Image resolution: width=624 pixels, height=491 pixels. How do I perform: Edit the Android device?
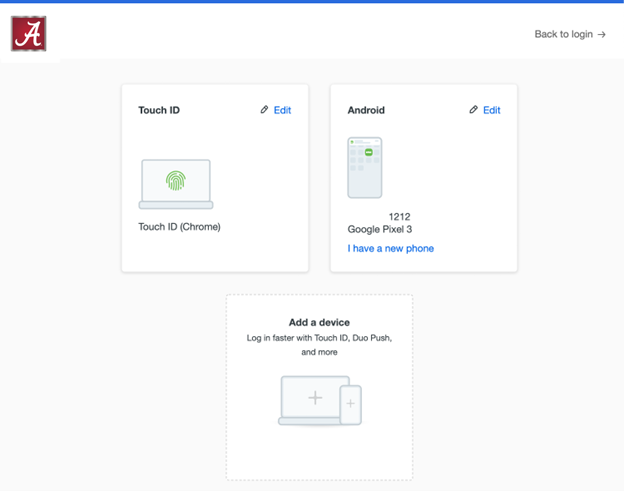pyautogui.click(x=491, y=110)
